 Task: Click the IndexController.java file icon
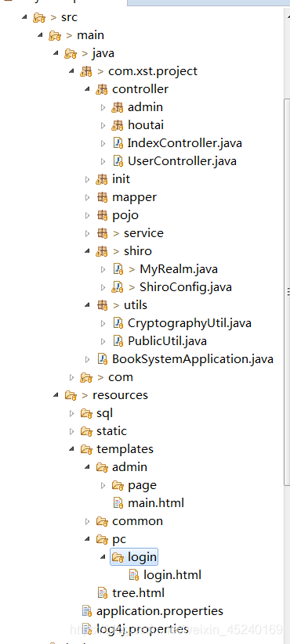click(x=118, y=143)
